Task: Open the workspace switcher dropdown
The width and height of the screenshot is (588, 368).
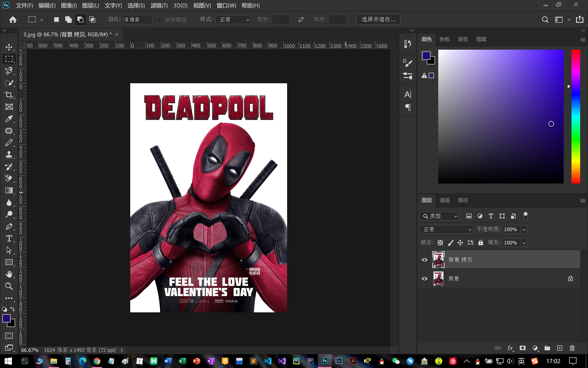Action: point(569,20)
